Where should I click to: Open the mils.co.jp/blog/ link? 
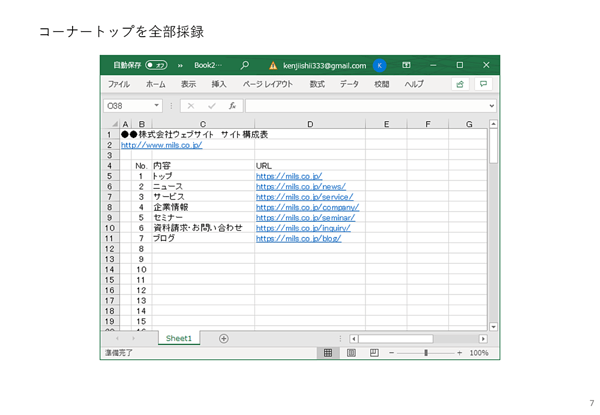click(x=298, y=238)
